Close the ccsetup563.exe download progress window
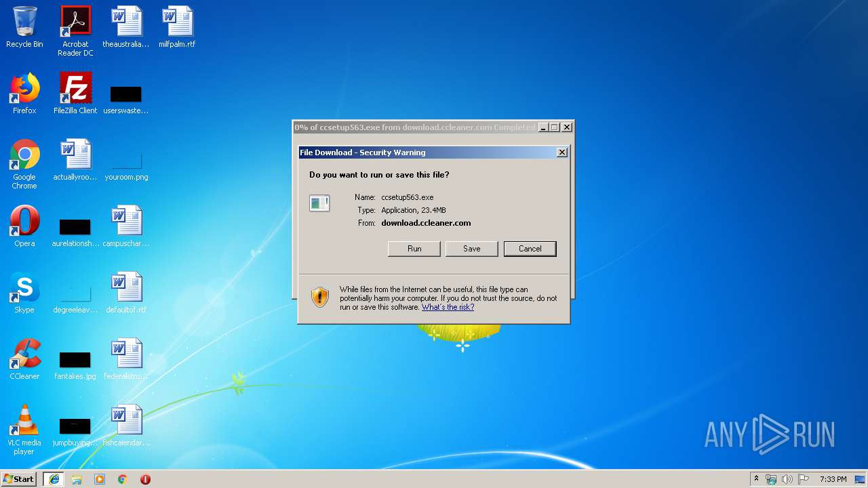868x488 pixels. pyautogui.click(x=567, y=127)
